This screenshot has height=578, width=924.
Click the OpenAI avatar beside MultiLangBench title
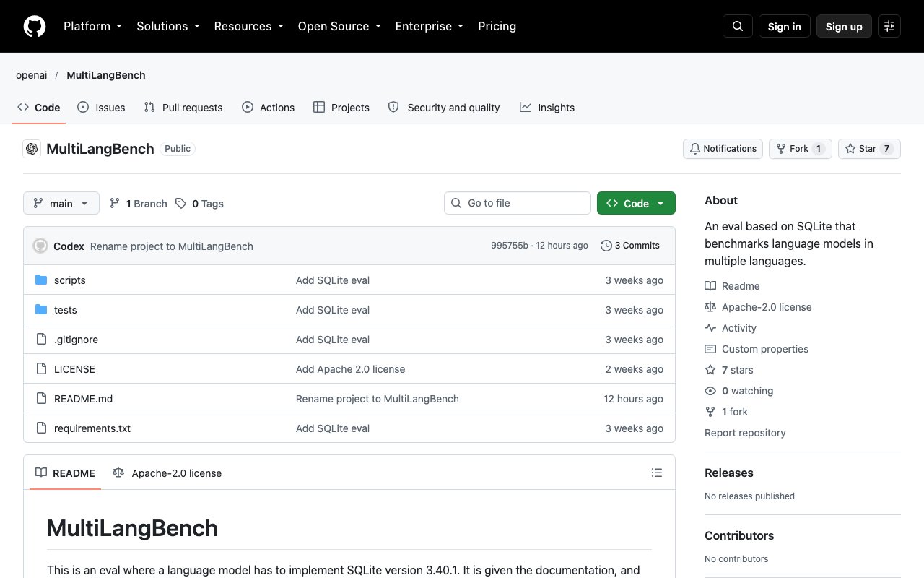click(x=32, y=149)
